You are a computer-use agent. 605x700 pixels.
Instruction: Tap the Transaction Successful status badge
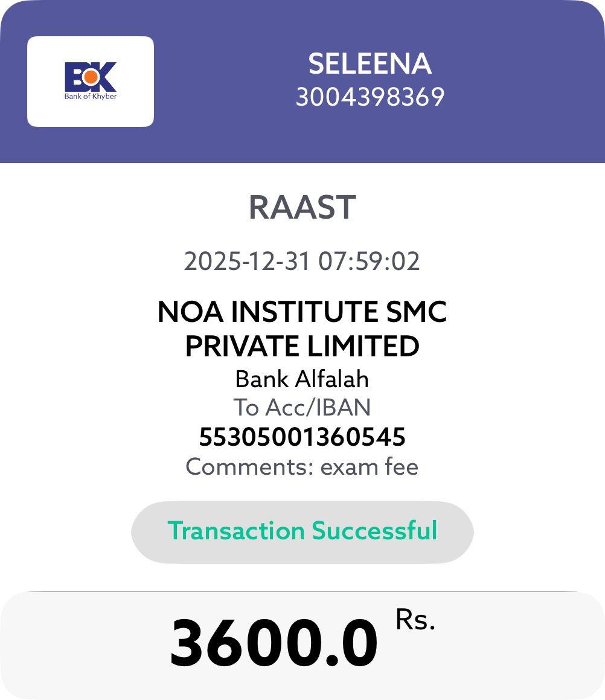pyautogui.click(x=302, y=531)
